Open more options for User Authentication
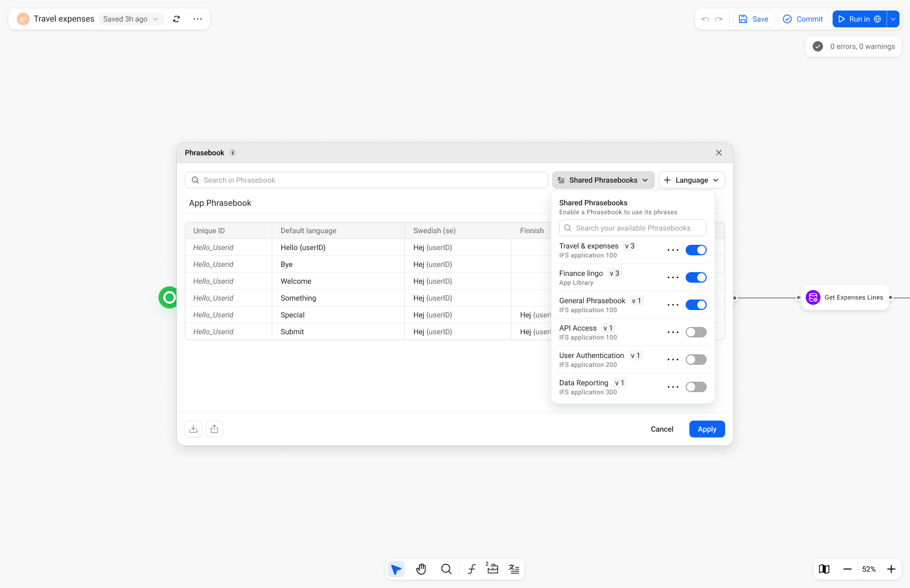 (x=672, y=360)
